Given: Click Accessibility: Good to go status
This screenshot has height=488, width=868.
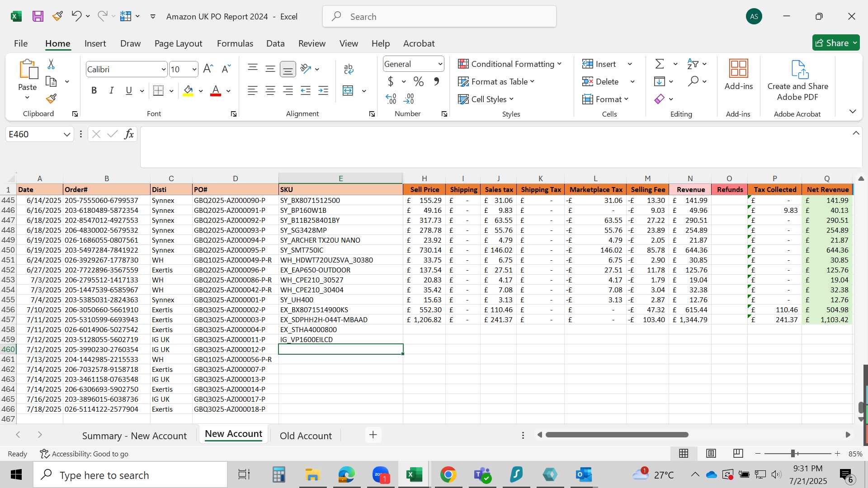Looking at the screenshot, I should click(x=84, y=454).
